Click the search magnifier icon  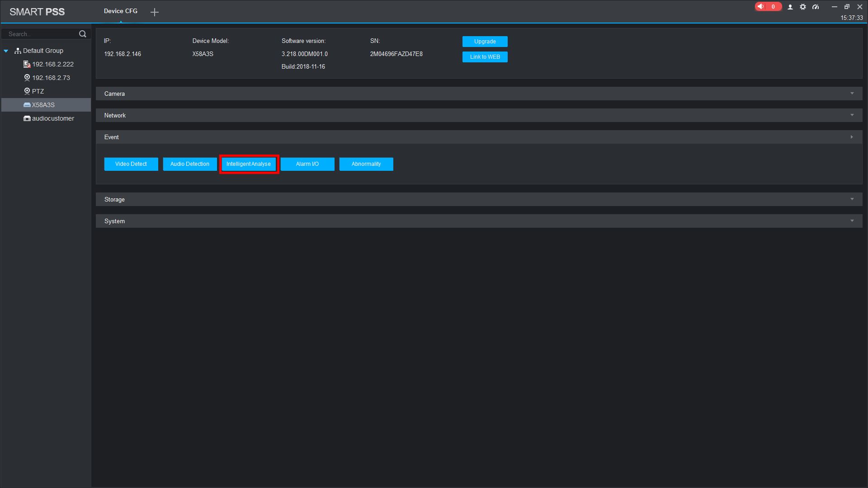(82, 34)
